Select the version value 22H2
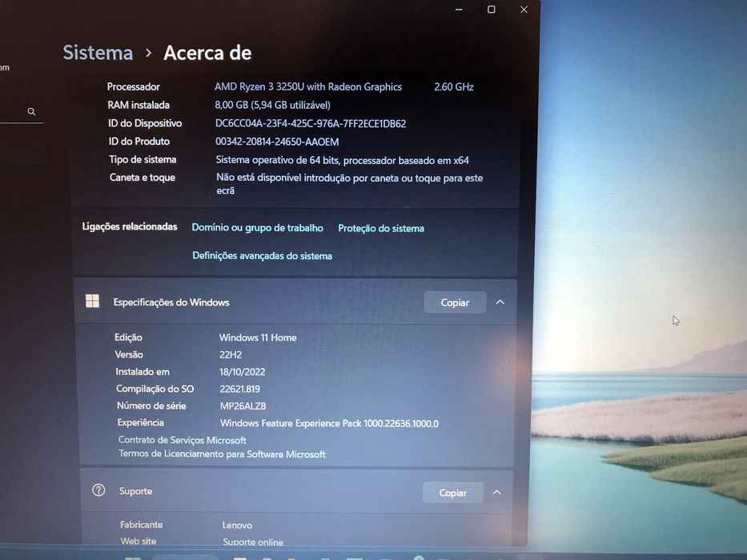 231,354
